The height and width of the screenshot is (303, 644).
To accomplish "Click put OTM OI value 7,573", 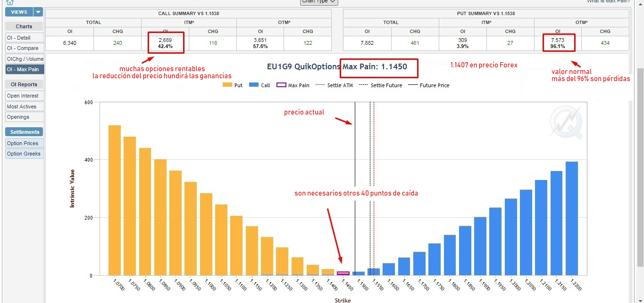I will click(x=558, y=40).
